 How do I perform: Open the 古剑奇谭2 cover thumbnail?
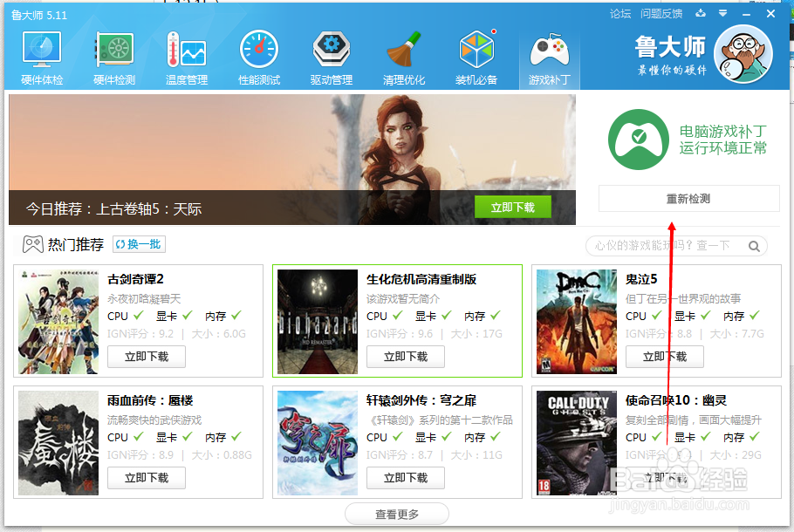pyautogui.click(x=58, y=322)
